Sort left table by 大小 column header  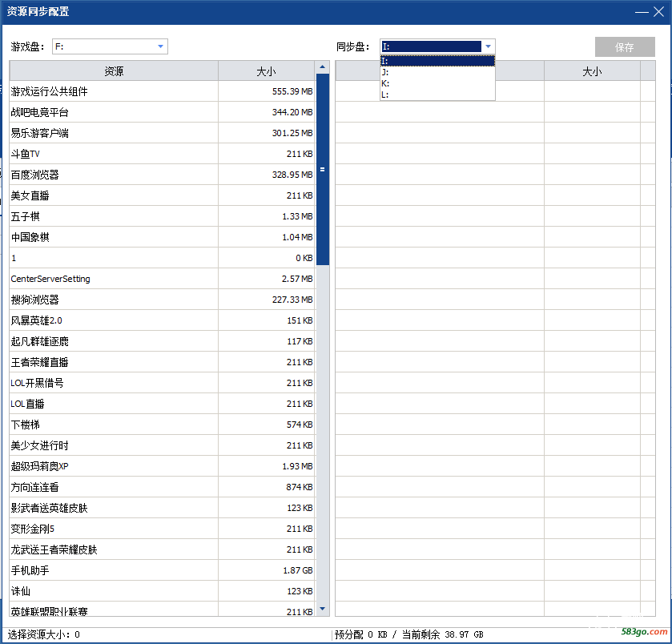[x=266, y=70]
